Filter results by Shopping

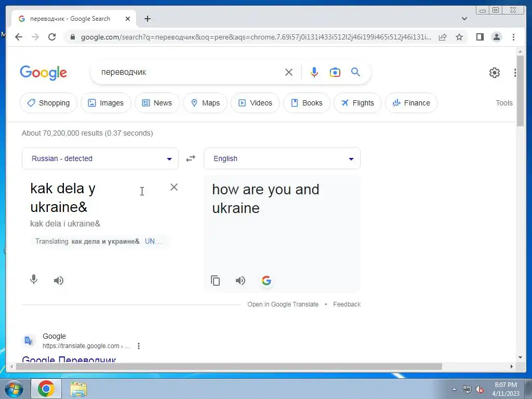tap(48, 103)
